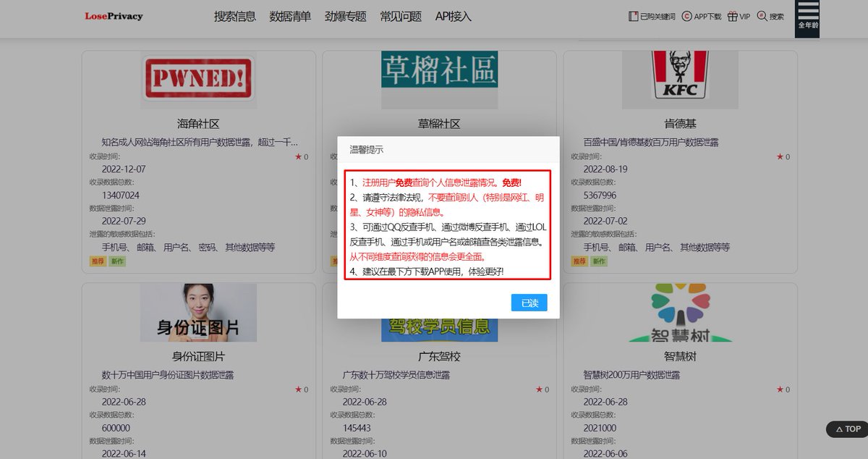
Task: Click the 草榴社区 card title
Action: [439, 124]
